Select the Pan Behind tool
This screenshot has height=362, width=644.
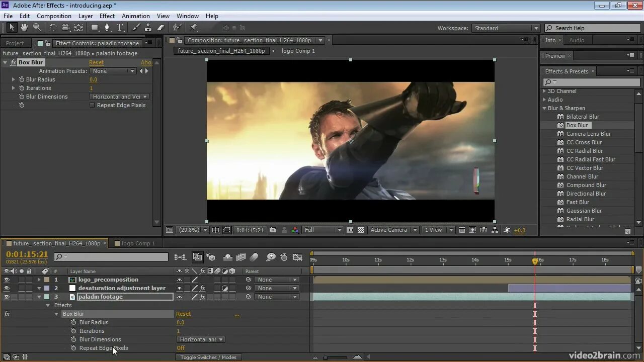click(79, 28)
